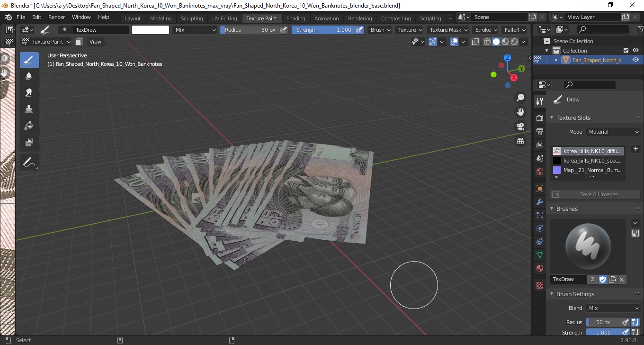Image resolution: width=644 pixels, height=345 pixels.
Task: Switch perspective/orthographic grid icon
Action: click(x=520, y=141)
